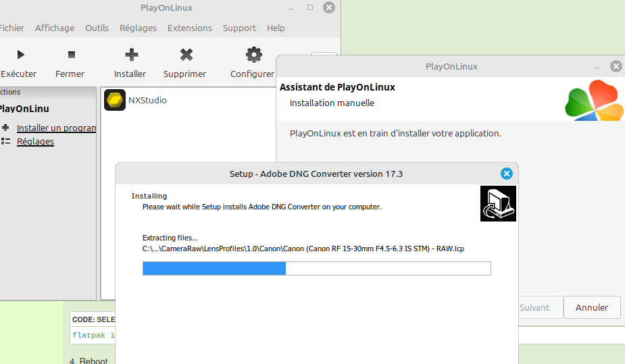Click the Suivant button
Image resolution: width=625 pixels, height=364 pixels.
pyautogui.click(x=534, y=307)
